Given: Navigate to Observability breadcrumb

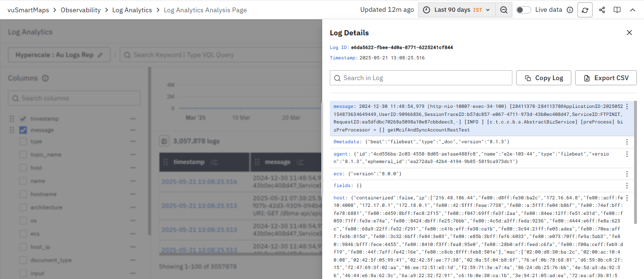Looking at the screenshot, I should point(81,10).
